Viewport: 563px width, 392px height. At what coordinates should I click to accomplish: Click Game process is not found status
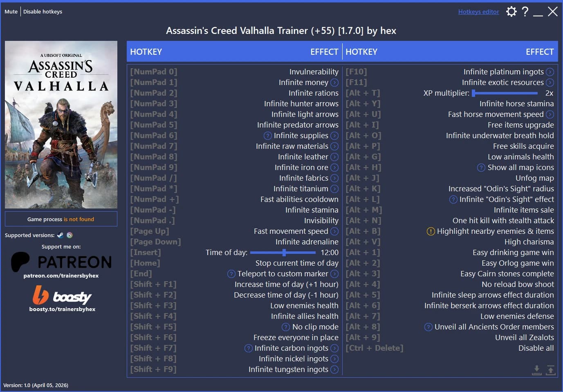(x=61, y=219)
